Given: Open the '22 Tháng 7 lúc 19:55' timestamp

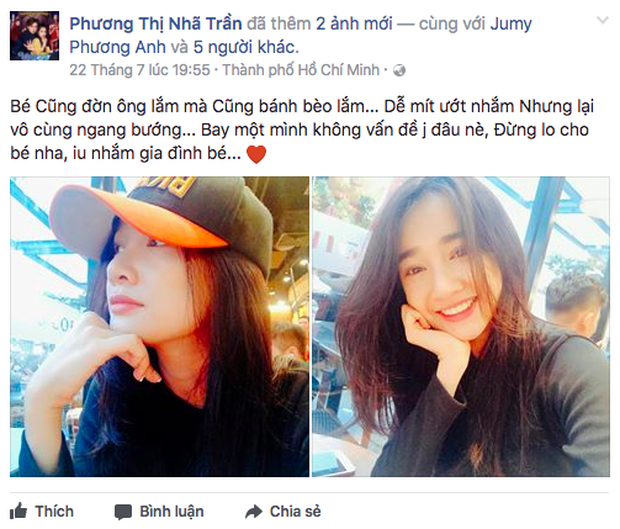Looking at the screenshot, I should pyautogui.click(x=140, y=70).
